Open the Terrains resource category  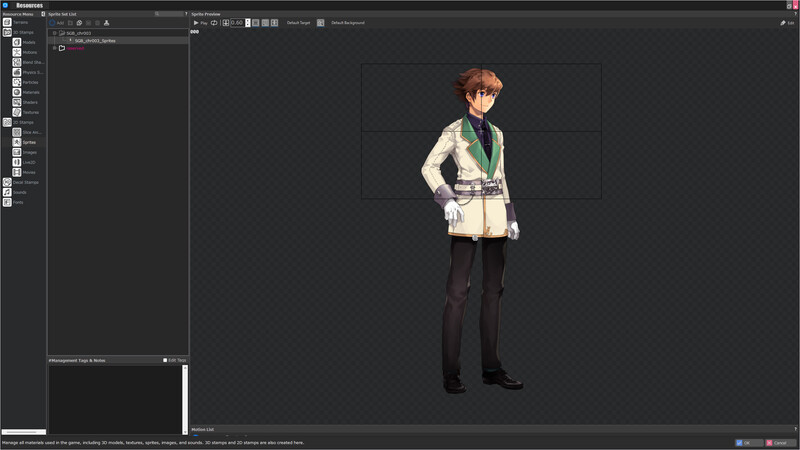[15, 22]
